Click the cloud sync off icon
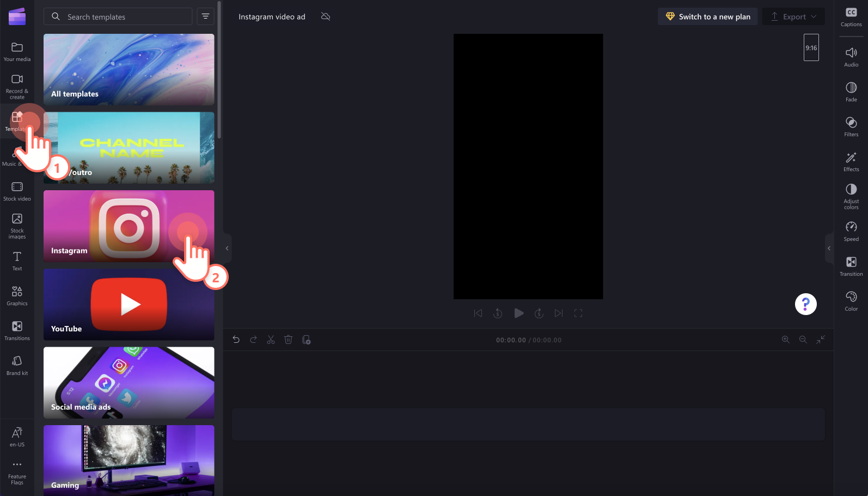This screenshot has width=868, height=496. point(326,16)
